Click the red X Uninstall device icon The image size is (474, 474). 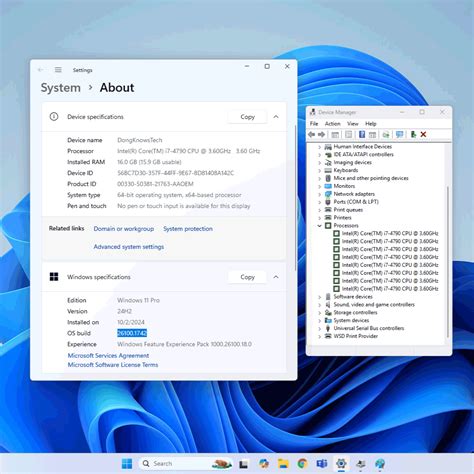coord(423,134)
